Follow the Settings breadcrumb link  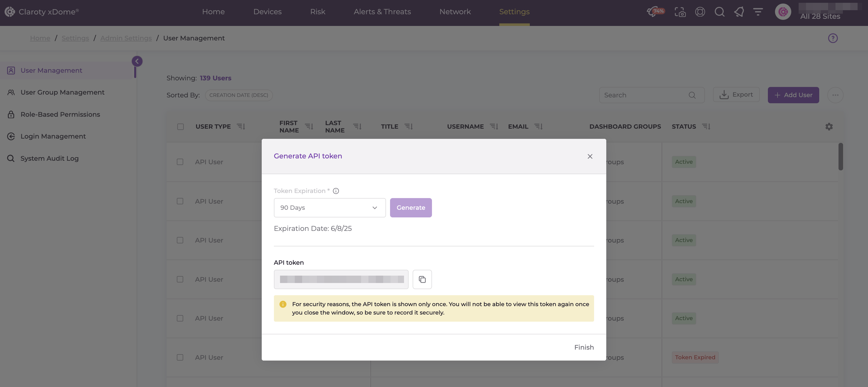[75, 38]
